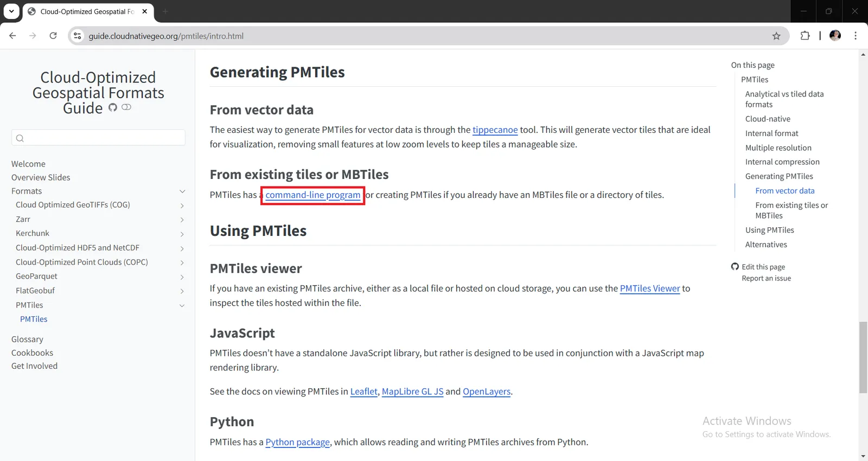The image size is (868, 461).
Task: Open the Chrome profile avatar
Action: point(835,36)
